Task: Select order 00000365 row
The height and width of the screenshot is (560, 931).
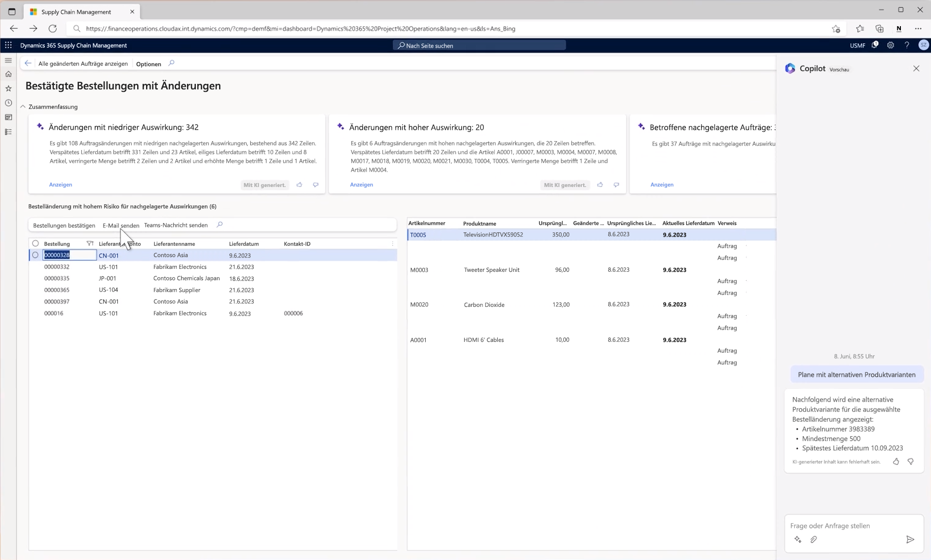Action: coord(213,290)
